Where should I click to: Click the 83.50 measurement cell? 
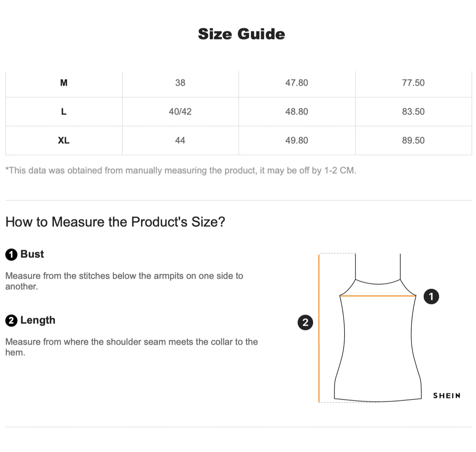click(413, 111)
